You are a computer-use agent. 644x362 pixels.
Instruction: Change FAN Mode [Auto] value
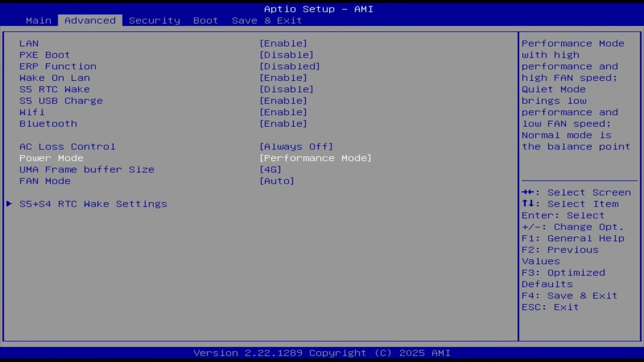tap(277, 181)
